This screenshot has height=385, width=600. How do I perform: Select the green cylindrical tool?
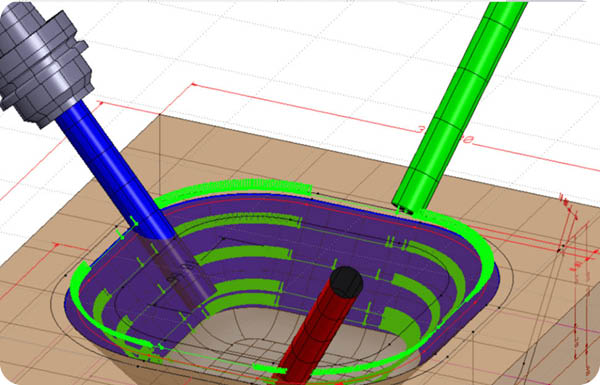tap(459, 107)
